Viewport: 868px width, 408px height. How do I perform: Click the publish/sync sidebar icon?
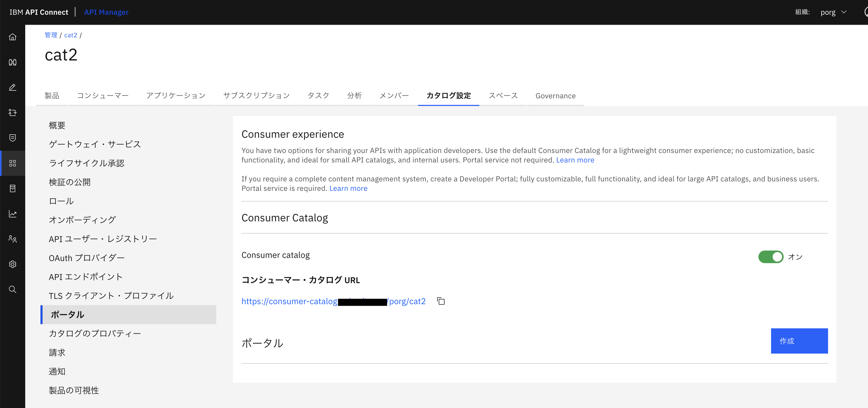tap(12, 112)
